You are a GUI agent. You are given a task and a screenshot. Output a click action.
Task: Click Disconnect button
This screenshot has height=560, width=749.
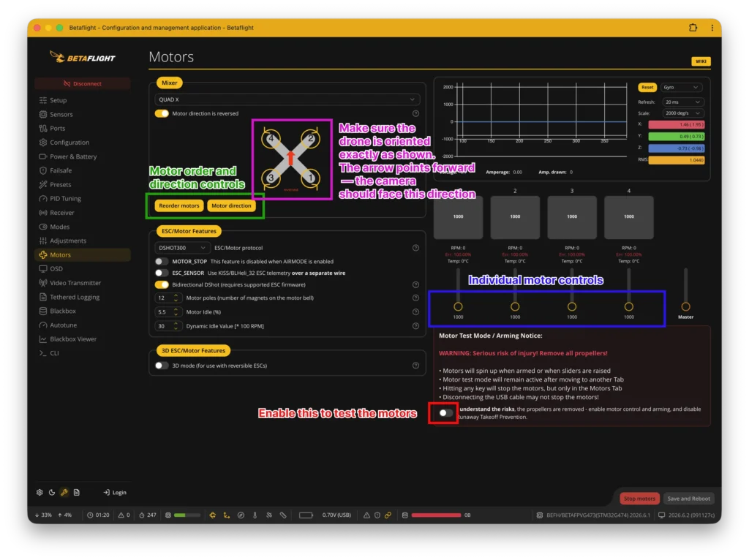82,83
